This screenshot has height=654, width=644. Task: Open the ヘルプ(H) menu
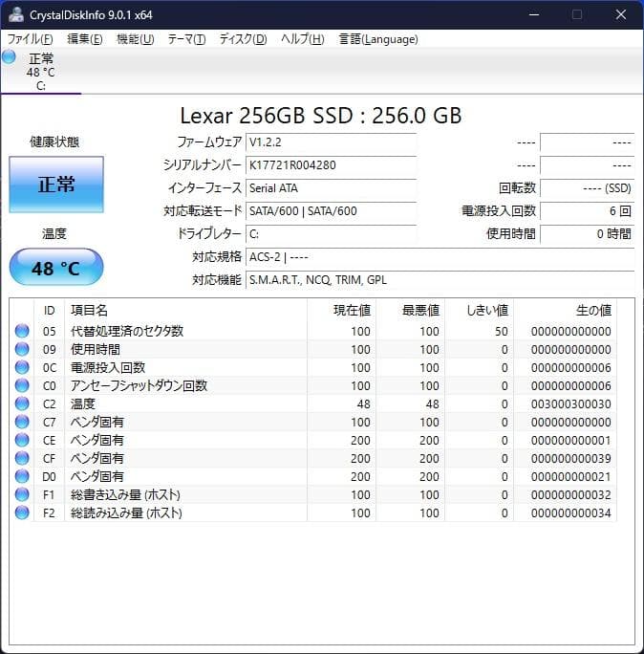[x=303, y=39]
